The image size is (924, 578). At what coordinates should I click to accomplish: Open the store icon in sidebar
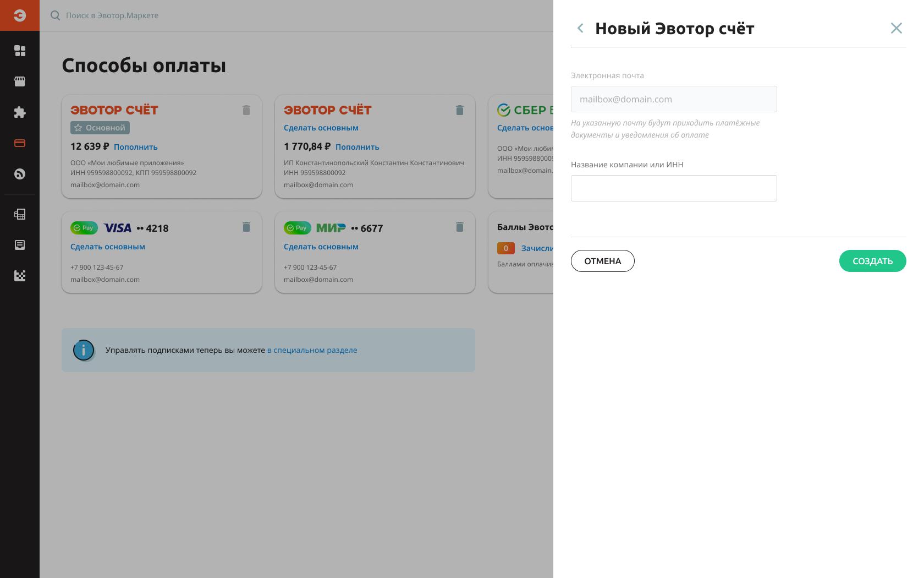[20, 81]
